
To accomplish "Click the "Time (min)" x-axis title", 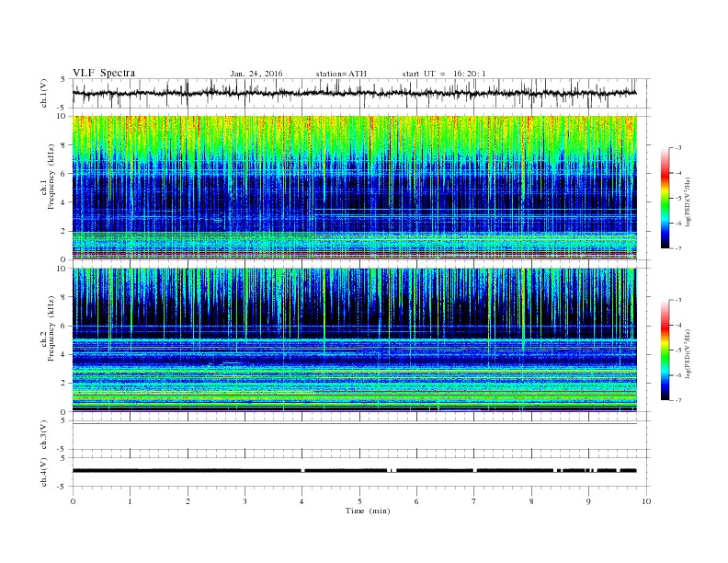I will (x=368, y=511).
